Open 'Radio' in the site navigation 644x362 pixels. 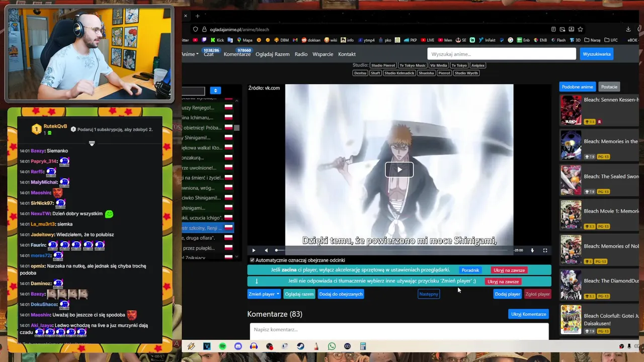tap(301, 54)
